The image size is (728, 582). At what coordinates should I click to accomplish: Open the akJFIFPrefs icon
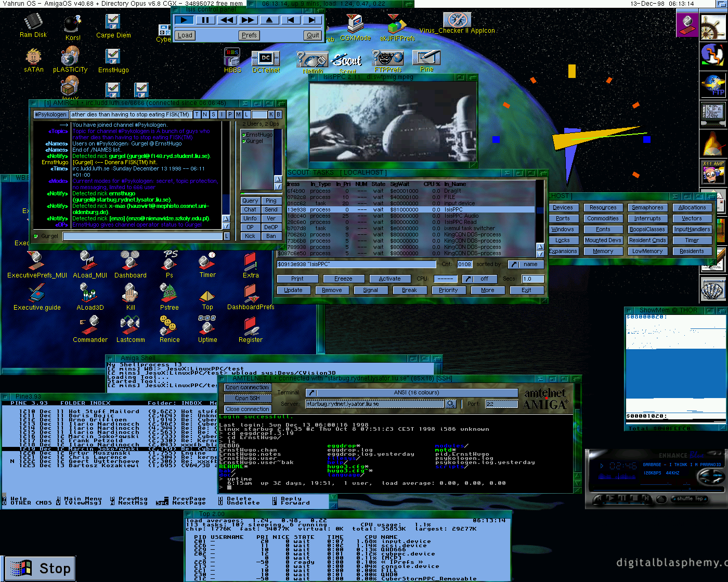click(397, 28)
